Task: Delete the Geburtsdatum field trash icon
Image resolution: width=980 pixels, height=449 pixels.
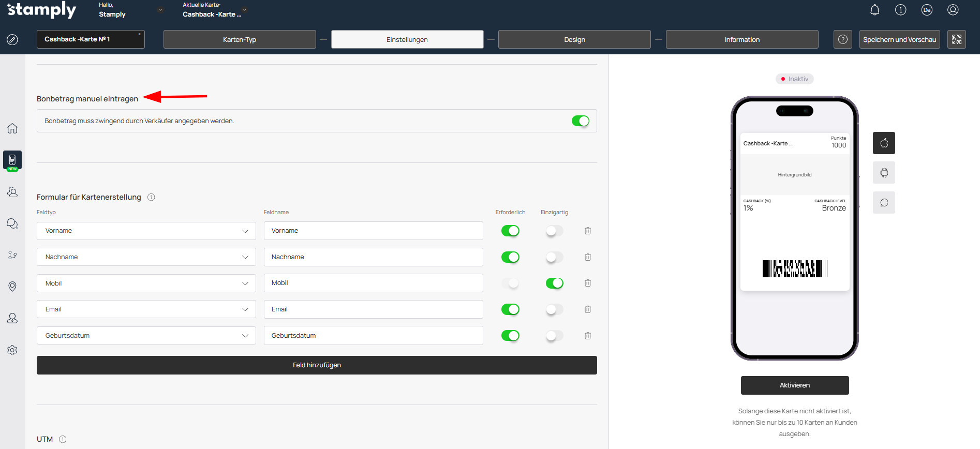Action: (588, 336)
